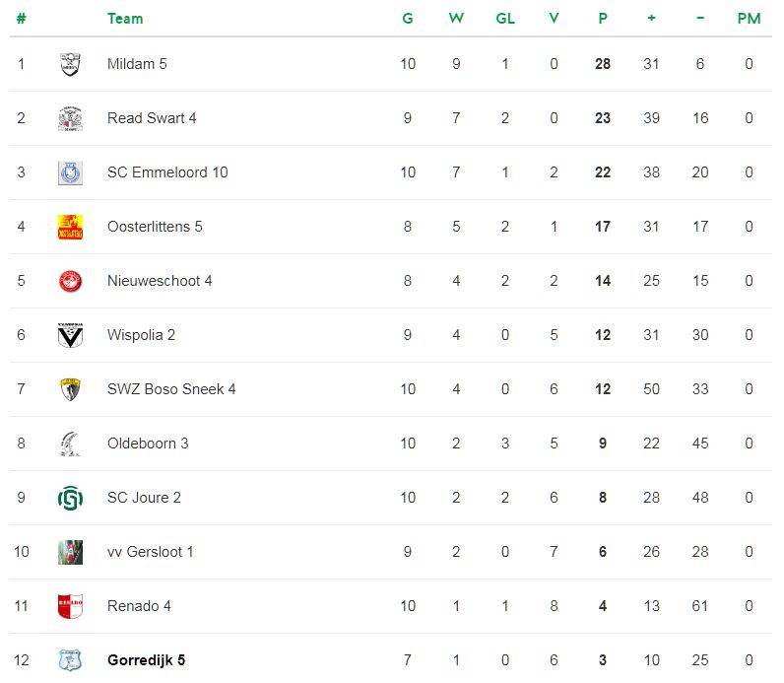Open the Mildam 5 team link
This screenshot has height=683, width=784.
click(x=137, y=64)
